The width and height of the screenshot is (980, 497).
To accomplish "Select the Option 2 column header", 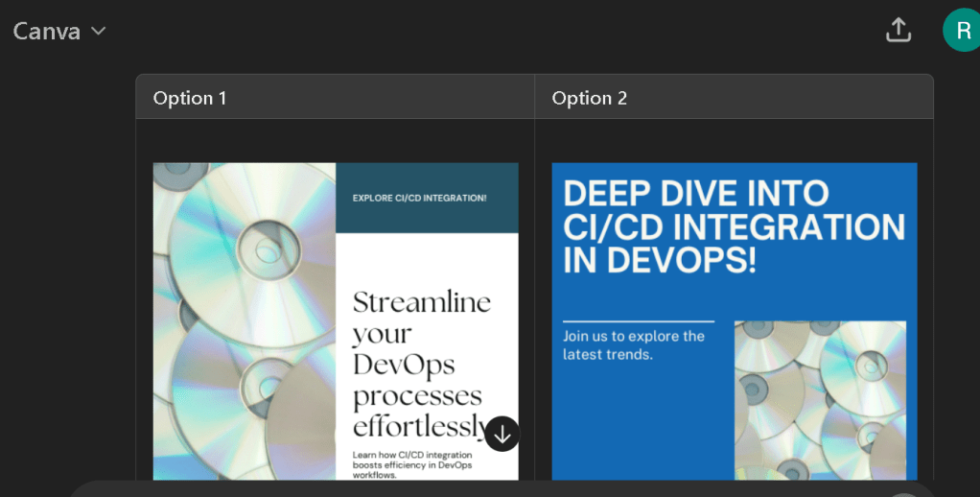I will (734, 98).
